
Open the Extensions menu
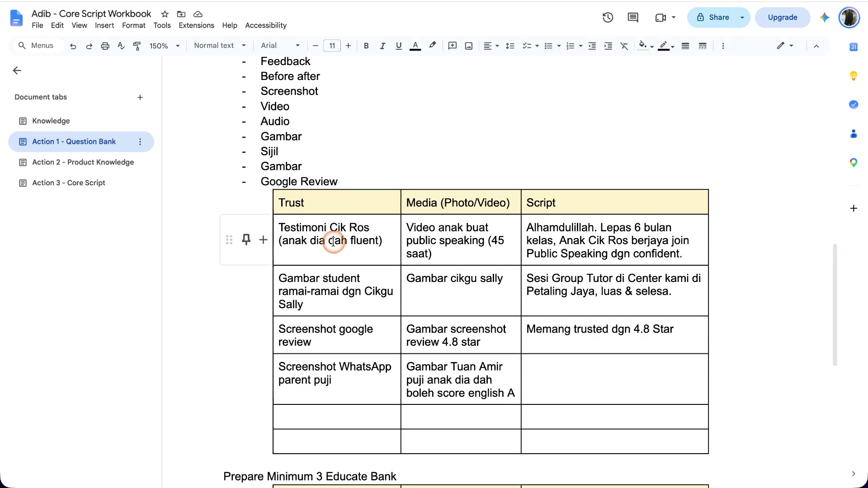196,26
